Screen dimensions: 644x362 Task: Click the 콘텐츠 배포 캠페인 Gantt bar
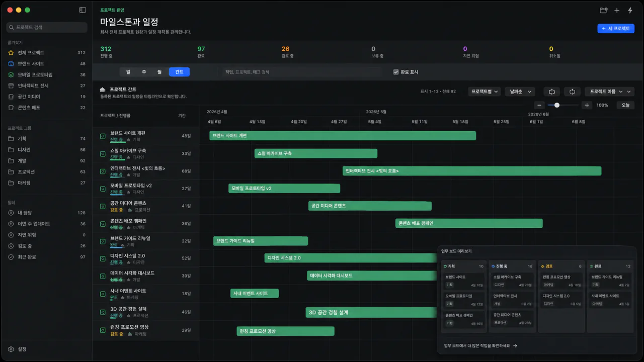pos(469,223)
